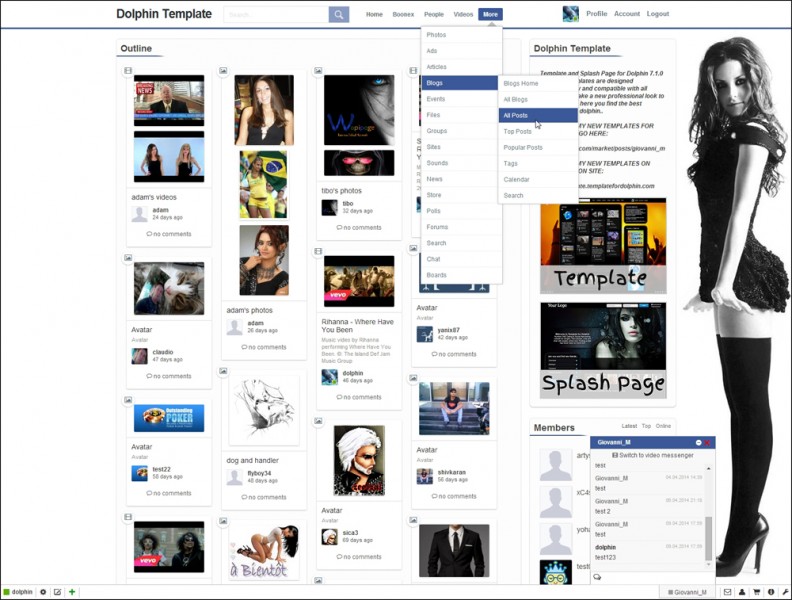Viewport: 792px width, 600px height.
Task: Expand the More dropdown menu
Action: [x=490, y=15]
